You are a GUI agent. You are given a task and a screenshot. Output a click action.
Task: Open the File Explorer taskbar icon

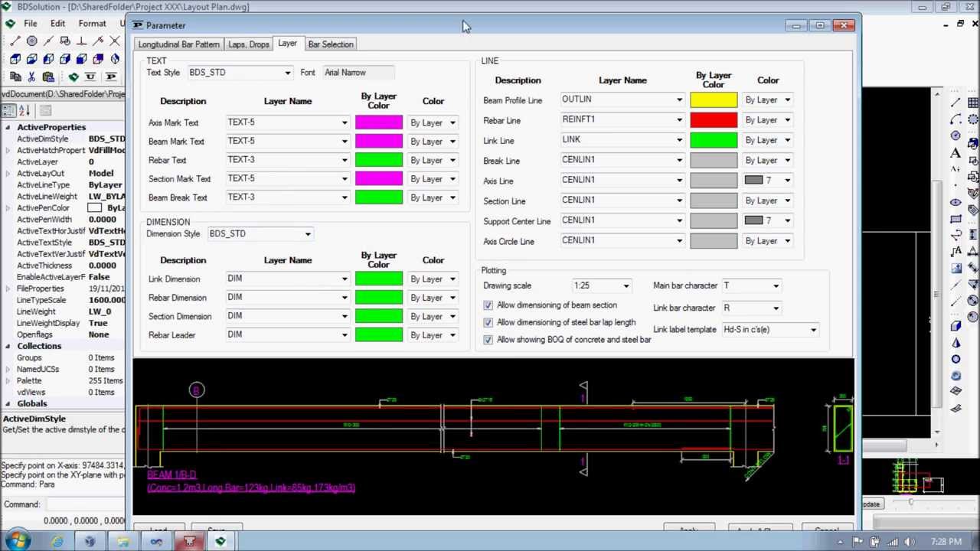(123, 542)
